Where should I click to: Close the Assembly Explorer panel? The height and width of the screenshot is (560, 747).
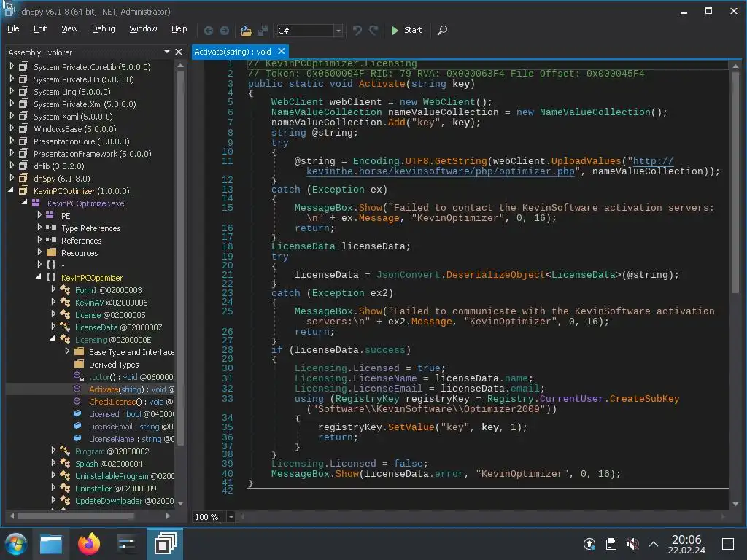(179, 52)
